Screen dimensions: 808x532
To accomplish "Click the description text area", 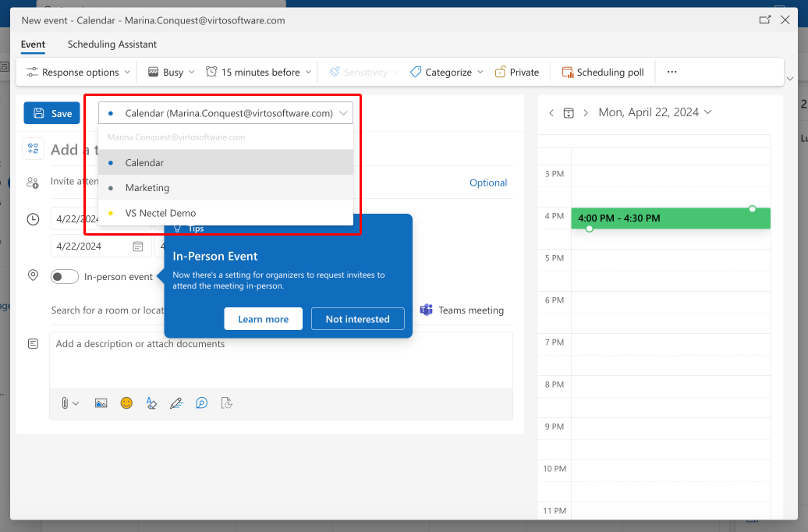I will click(282, 360).
